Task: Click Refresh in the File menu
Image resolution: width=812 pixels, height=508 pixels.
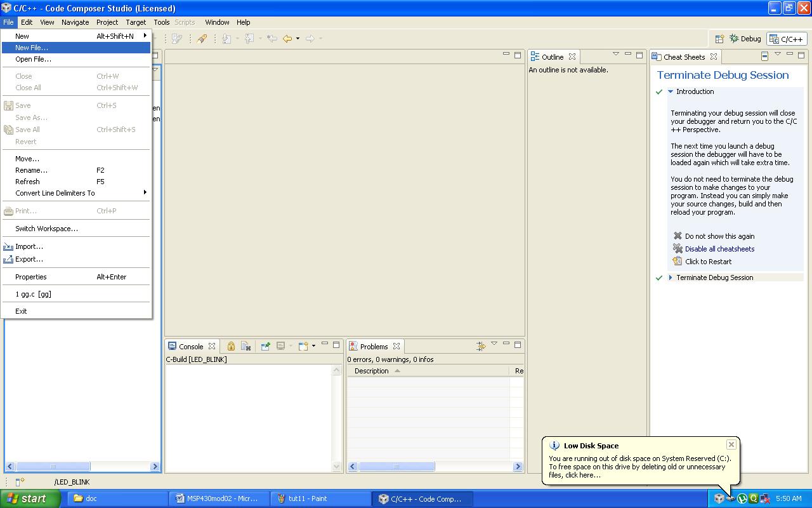Action: coord(75,182)
